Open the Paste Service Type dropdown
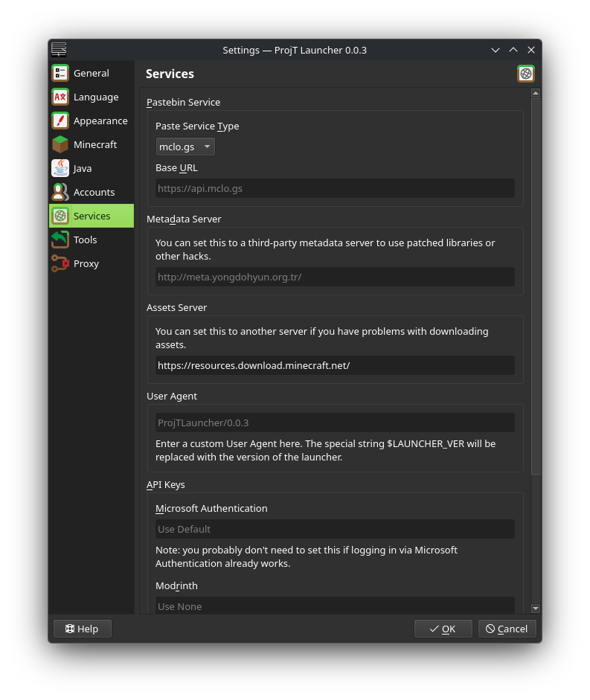This screenshot has height=700, width=590. [185, 147]
